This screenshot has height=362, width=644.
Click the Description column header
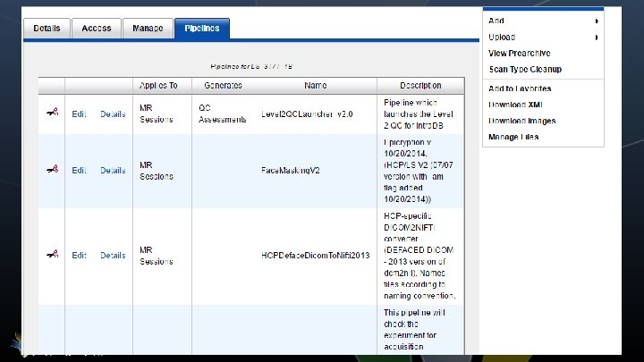(x=420, y=86)
